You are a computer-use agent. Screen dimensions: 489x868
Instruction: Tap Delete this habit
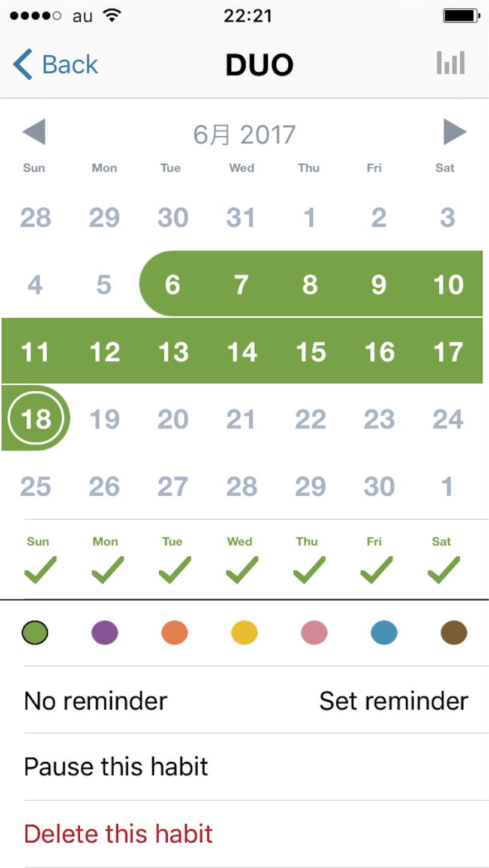[x=119, y=834]
